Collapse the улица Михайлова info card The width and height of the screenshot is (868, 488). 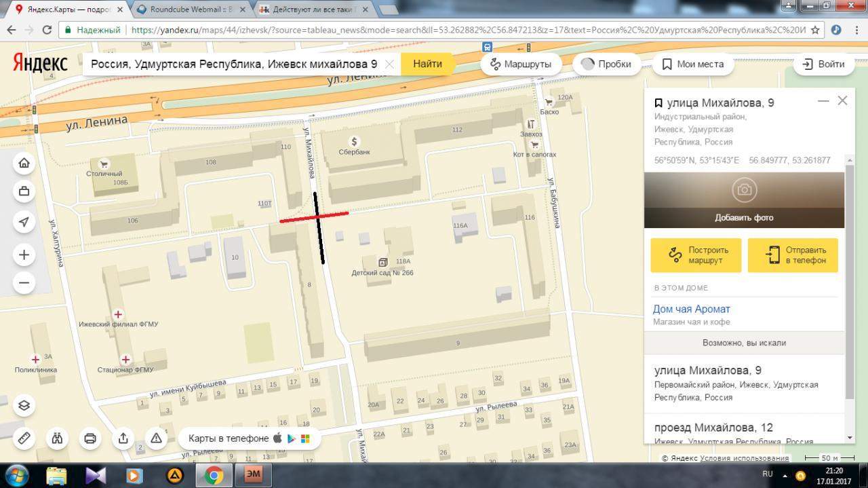[823, 100]
